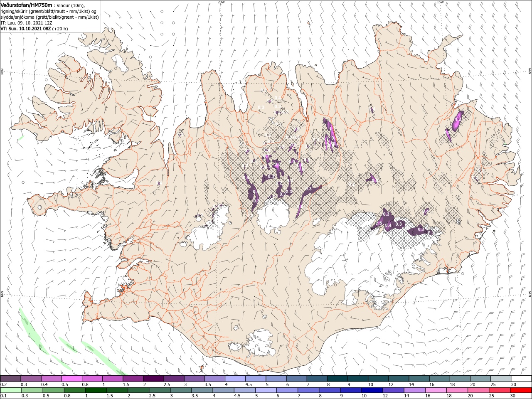This screenshot has width=532, height=399.
Task: Select the dark teal 8 snow legend swatch
Action: coord(337,379)
